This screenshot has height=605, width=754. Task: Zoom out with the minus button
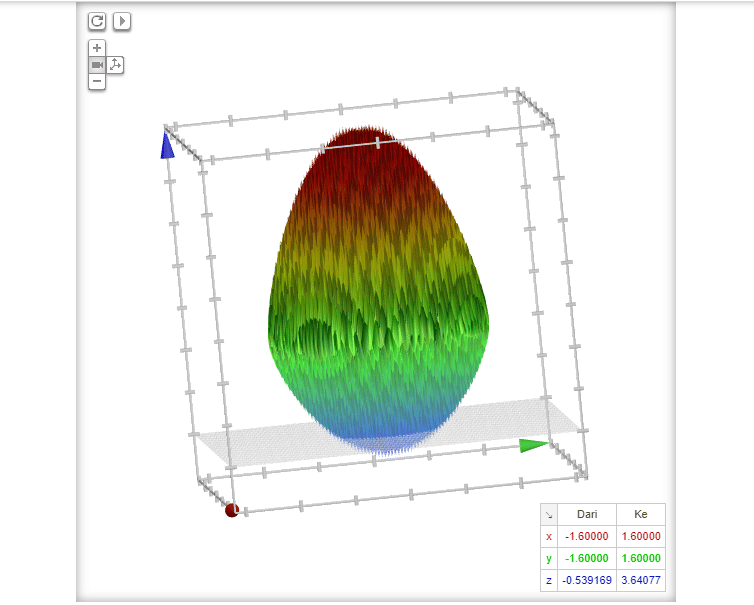point(97,81)
